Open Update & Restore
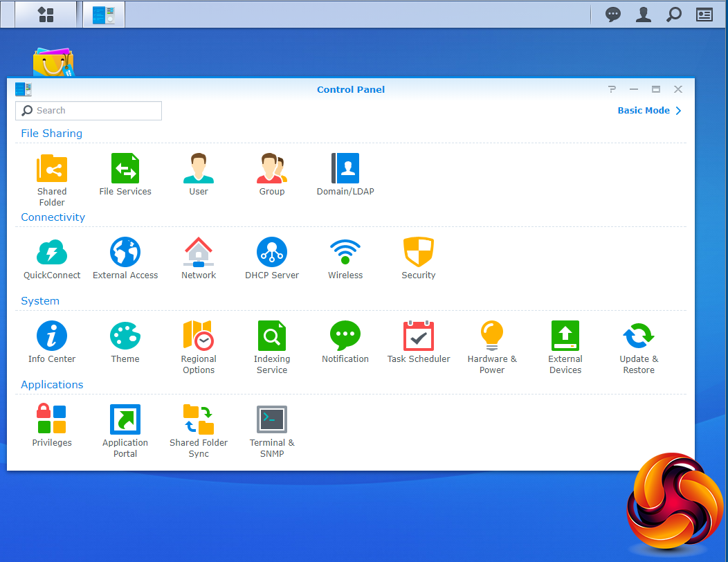This screenshot has height=562, width=728. pos(639,336)
